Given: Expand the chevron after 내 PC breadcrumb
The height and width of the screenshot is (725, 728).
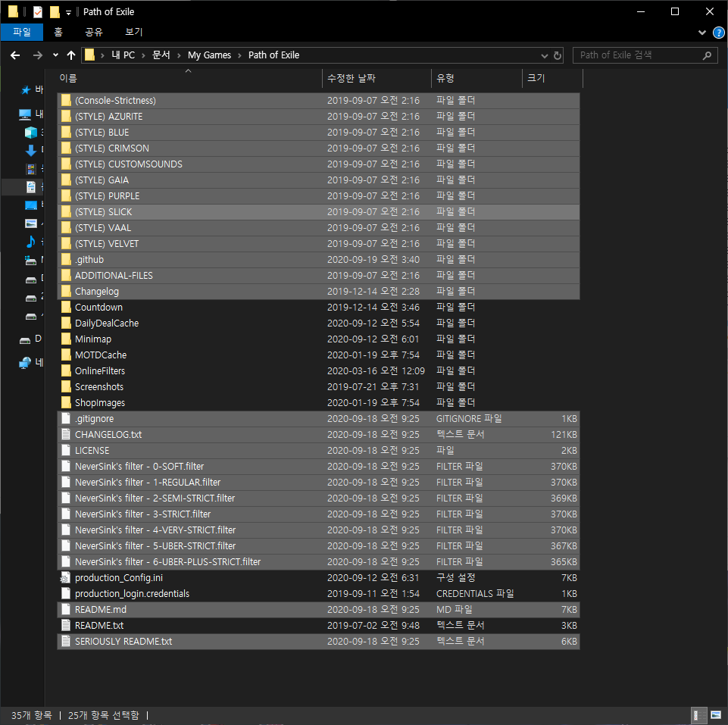Looking at the screenshot, I should coord(143,56).
